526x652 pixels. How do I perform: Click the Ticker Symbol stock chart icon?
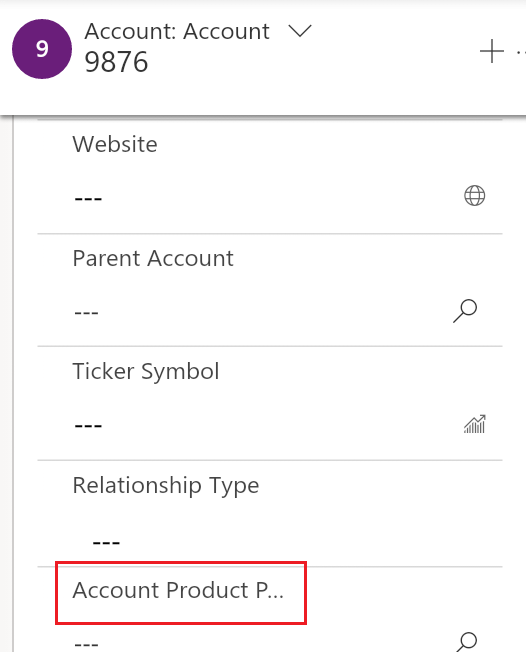click(x=474, y=424)
